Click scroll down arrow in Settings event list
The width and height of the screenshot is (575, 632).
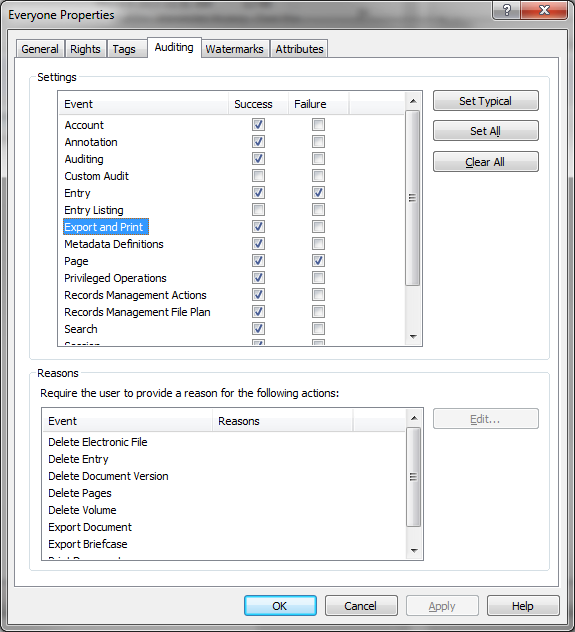(x=413, y=337)
